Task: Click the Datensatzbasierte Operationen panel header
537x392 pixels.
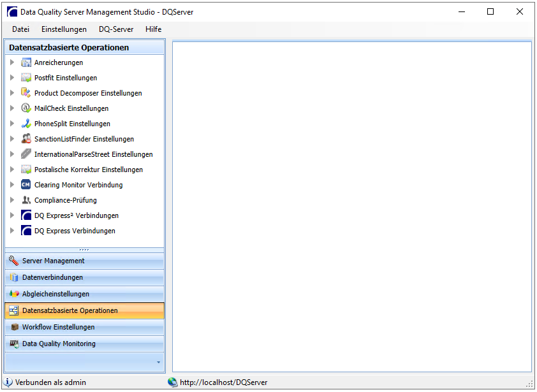Action: click(85, 47)
